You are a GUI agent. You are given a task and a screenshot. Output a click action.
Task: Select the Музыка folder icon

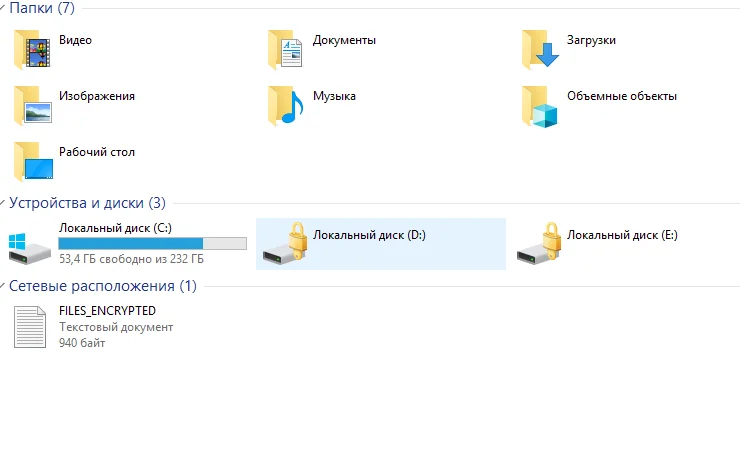click(x=285, y=105)
